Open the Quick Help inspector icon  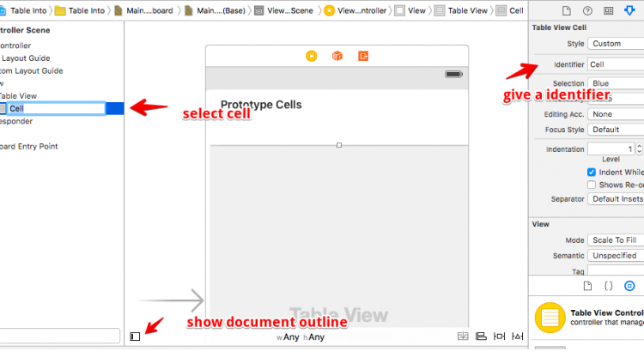(x=587, y=10)
